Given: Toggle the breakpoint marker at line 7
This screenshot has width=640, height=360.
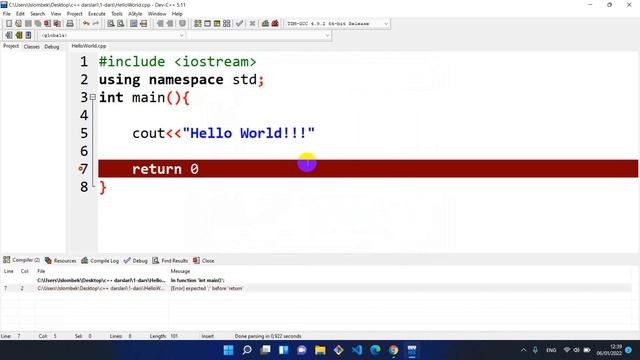Looking at the screenshot, I should click(x=81, y=169).
